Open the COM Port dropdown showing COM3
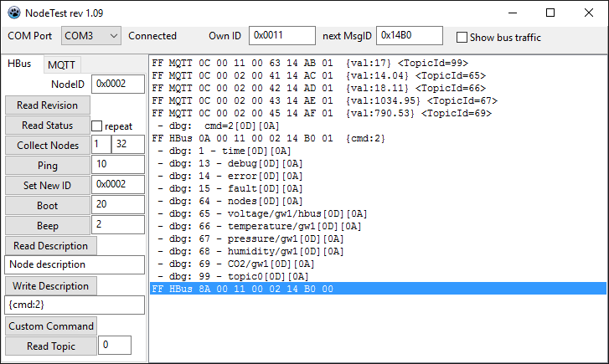609x364 pixels. (90, 36)
